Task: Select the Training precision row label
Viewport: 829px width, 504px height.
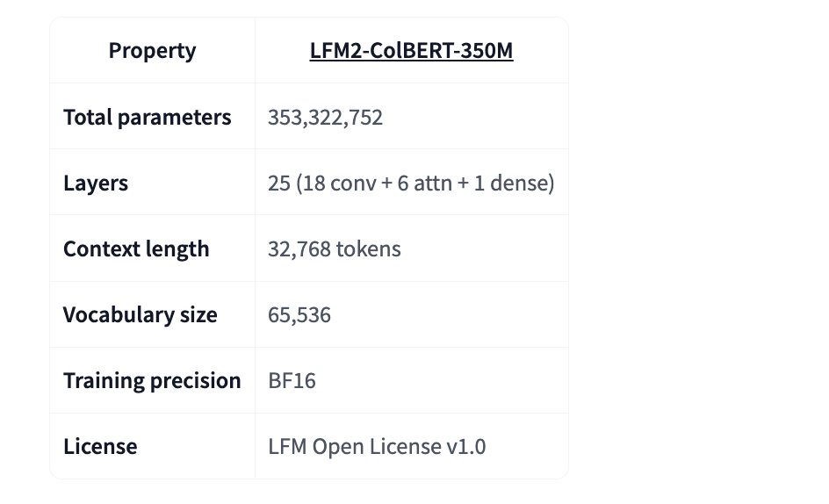Action: click(x=152, y=380)
